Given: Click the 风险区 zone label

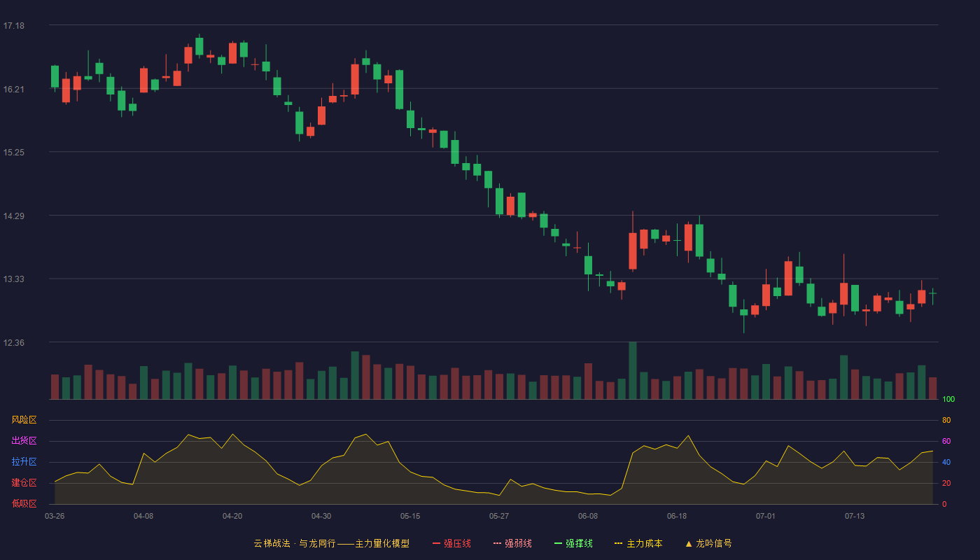Looking at the screenshot, I should pos(24,420).
